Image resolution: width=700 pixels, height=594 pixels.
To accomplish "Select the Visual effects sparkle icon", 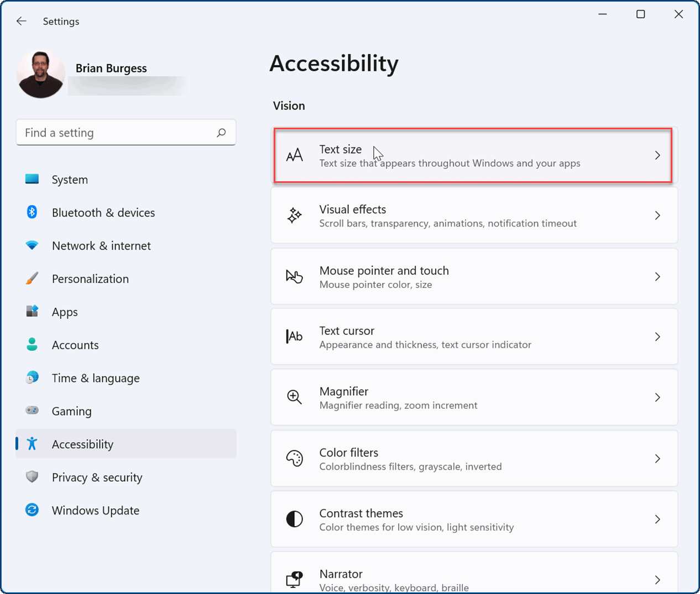I will 294,215.
